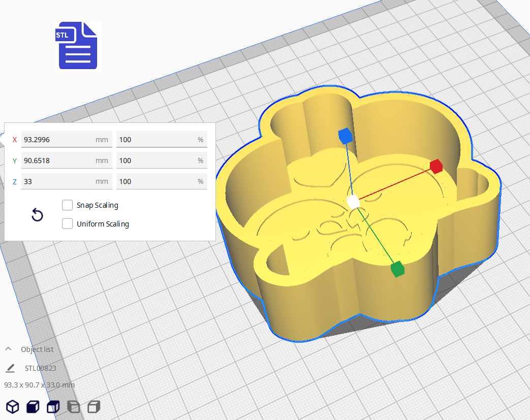The width and height of the screenshot is (530, 420).
Task: Collapse the Object list panel
Action: click(x=9, y=349)
